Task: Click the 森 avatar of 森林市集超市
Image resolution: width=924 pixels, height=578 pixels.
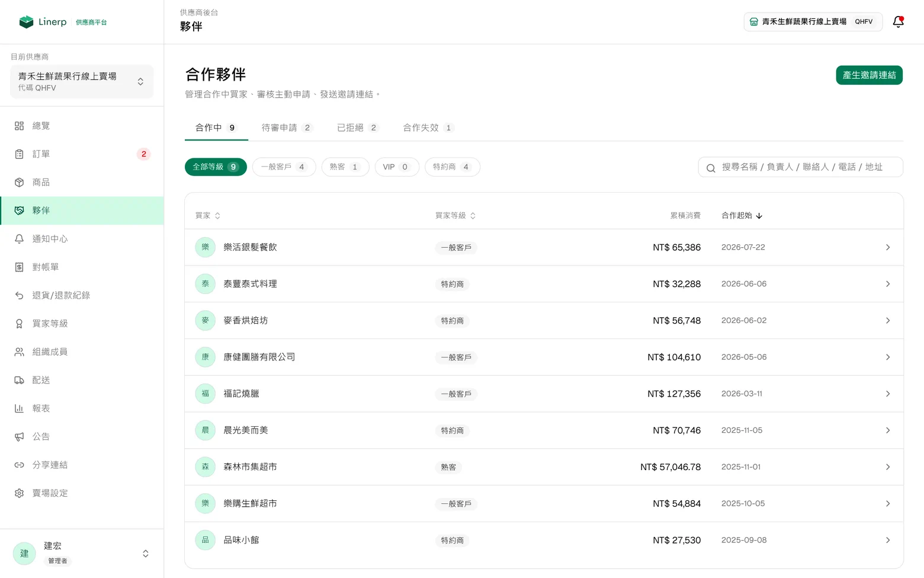Action: click(x=206, y=467)
